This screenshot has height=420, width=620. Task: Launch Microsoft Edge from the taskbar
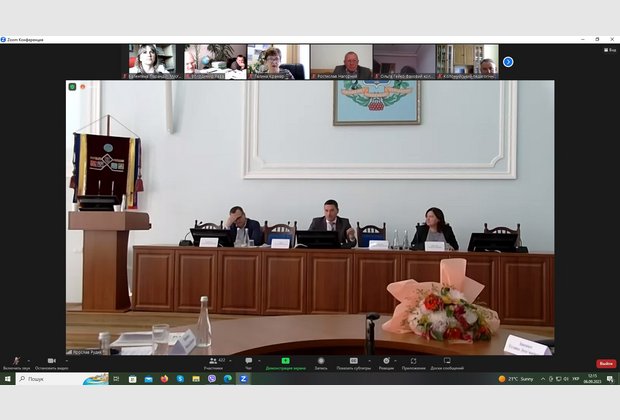point(227,379)
